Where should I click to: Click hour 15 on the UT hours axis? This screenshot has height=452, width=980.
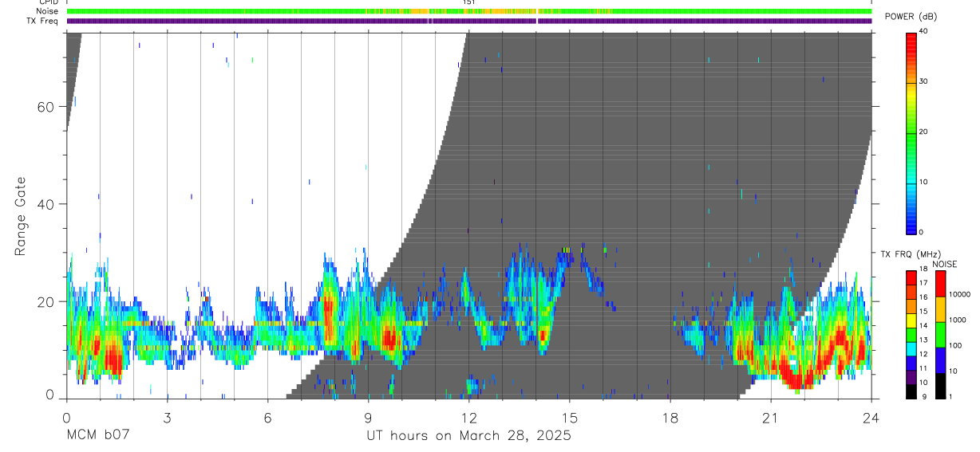pos(569,417)
